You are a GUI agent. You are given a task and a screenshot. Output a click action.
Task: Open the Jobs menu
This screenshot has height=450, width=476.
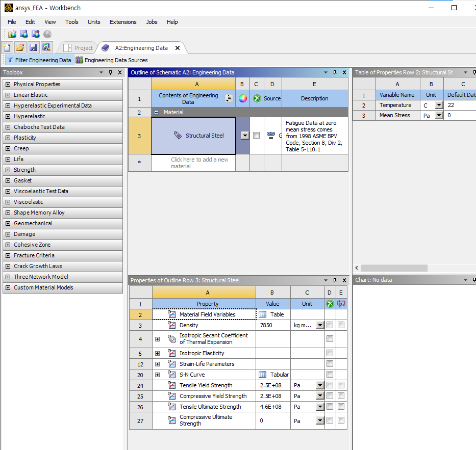(x=152, y=22)
